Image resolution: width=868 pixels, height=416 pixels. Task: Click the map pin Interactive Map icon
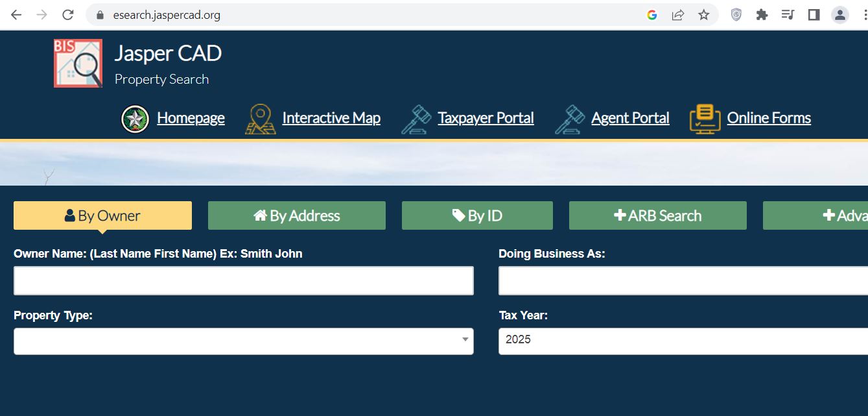[261, 119]
